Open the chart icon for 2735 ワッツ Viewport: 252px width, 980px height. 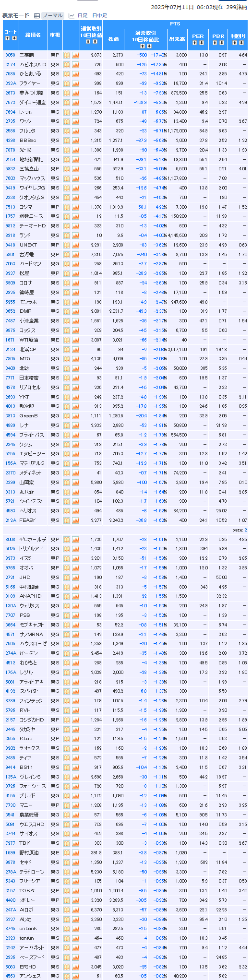pyautogui.click(x=75, y=121)
